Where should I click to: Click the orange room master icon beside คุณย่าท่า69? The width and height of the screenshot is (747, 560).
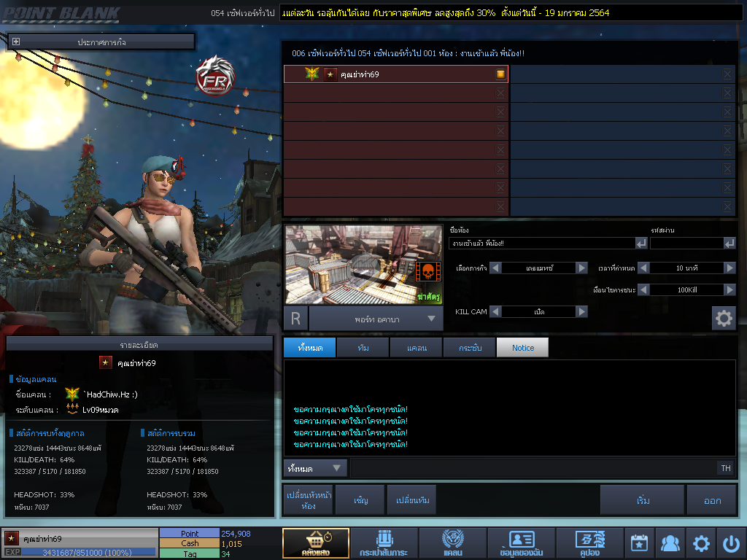(x=500, y=74)
